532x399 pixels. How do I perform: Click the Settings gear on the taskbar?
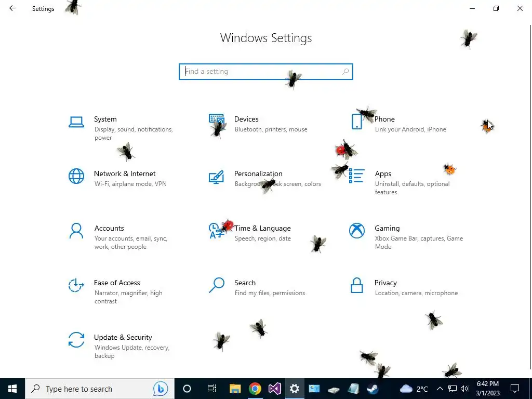294,389
